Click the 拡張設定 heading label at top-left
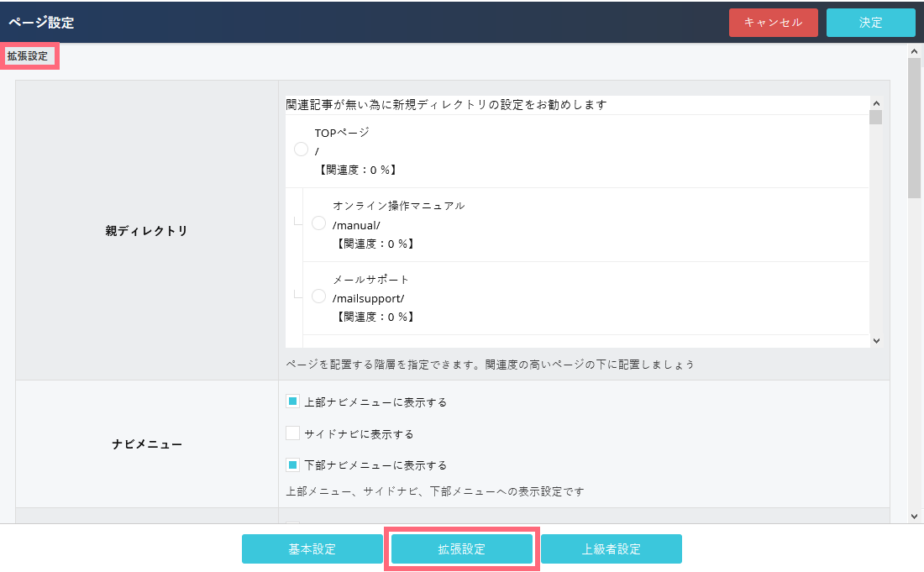 coord(28,56)
